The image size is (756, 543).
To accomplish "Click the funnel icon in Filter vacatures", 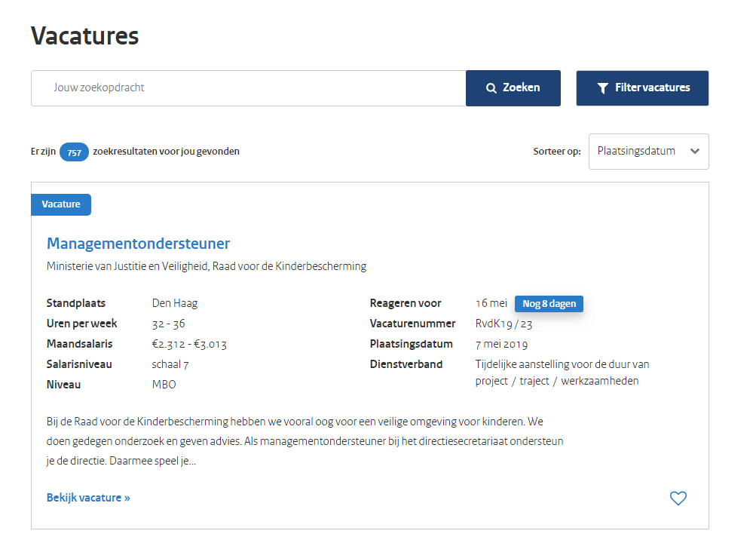I will [602, 88].
